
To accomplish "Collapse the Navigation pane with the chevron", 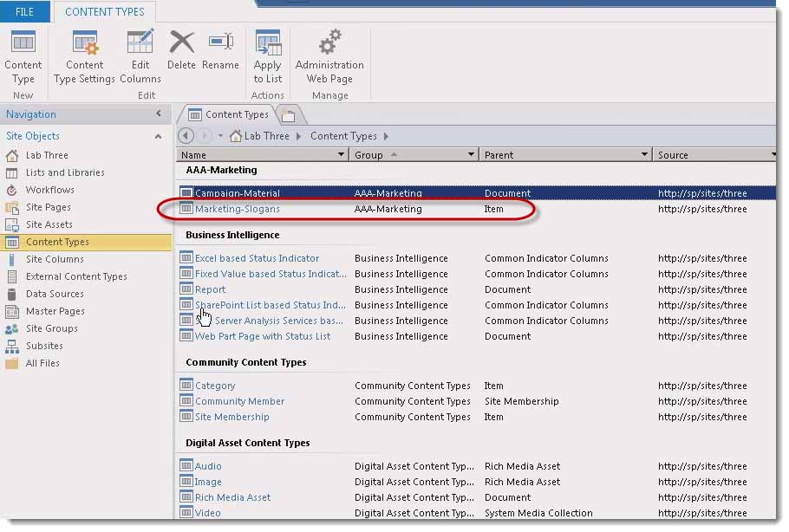I will pyautogui.click(x=159, y=114).
